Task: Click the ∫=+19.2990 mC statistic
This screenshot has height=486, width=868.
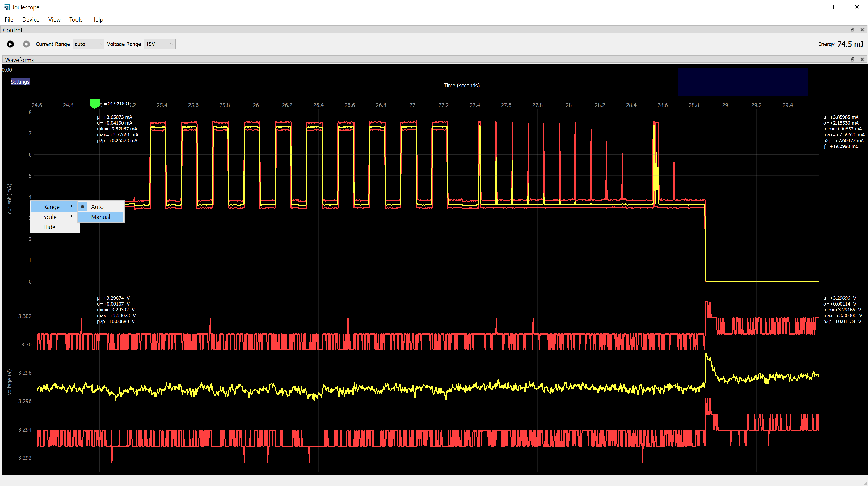Action: click(841, 146)
